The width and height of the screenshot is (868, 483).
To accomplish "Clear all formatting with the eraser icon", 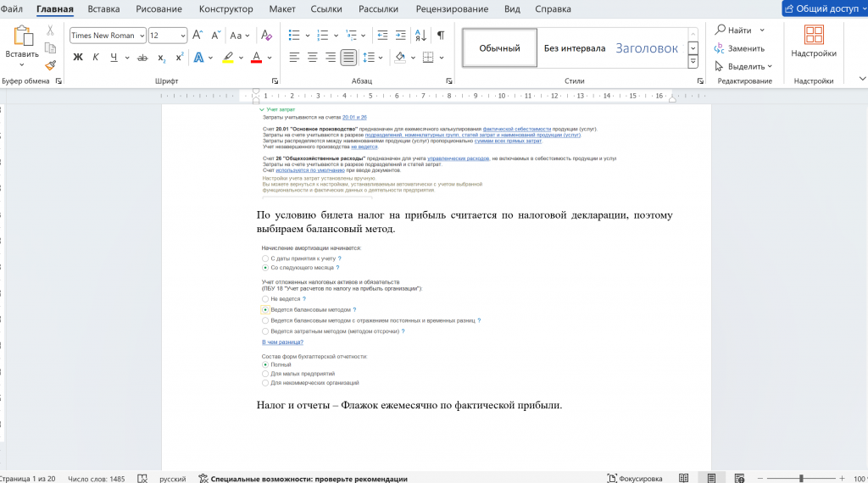I will pos(266,35).
